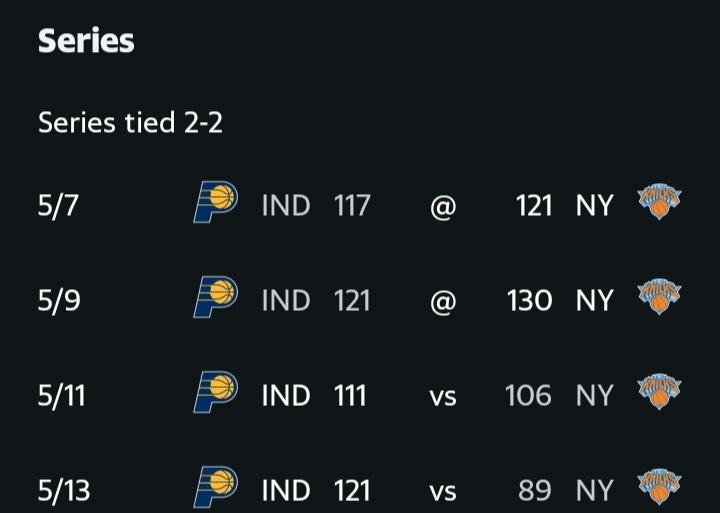720x513 pixels.
Task: Tap the Pacers logo in 5/11 game
Action: coord(215,392)
